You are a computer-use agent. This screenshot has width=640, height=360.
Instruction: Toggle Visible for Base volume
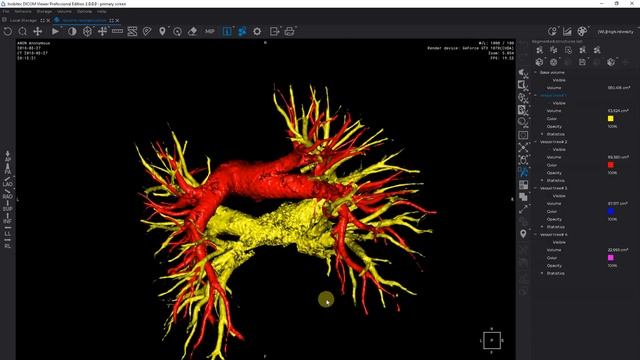point(559,80)
